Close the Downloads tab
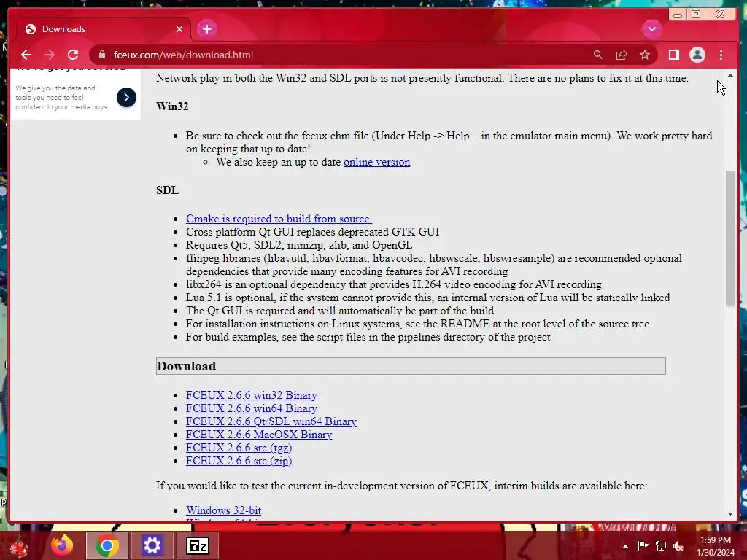Screen dimensions: 747x560 [x=179, y=29]
